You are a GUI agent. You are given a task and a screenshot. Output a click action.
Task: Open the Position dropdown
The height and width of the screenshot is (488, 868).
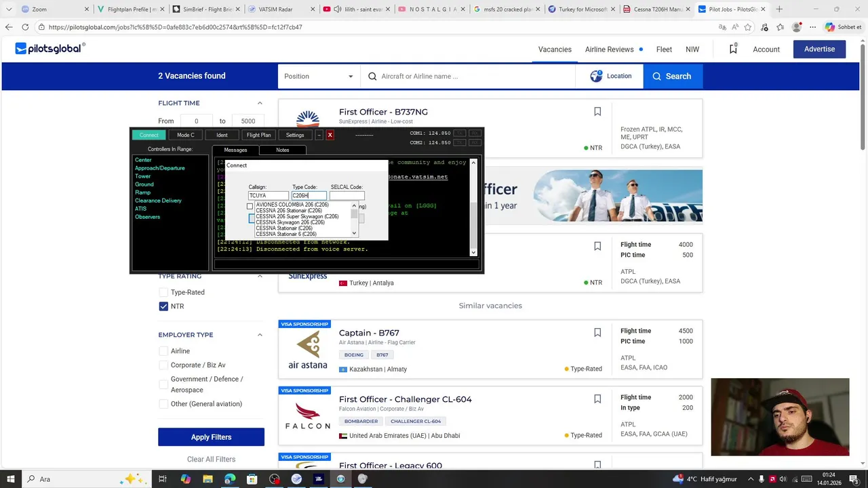point(319,76)
